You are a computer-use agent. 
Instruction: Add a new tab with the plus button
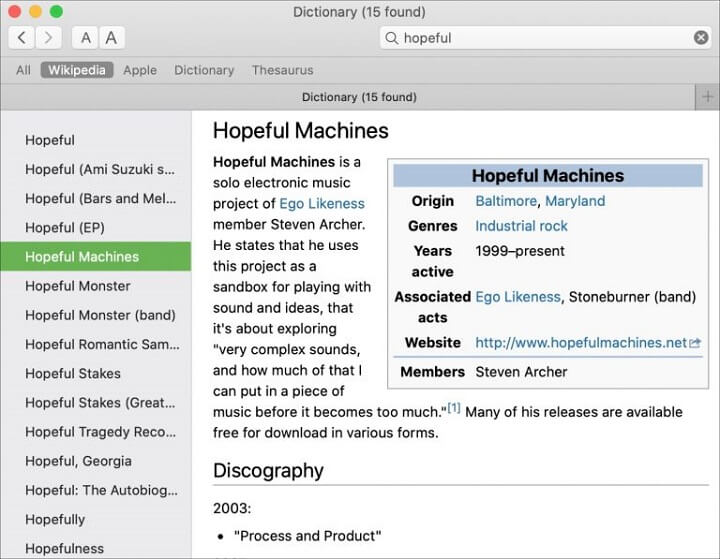pyautogui.click(x=707, y=97)
